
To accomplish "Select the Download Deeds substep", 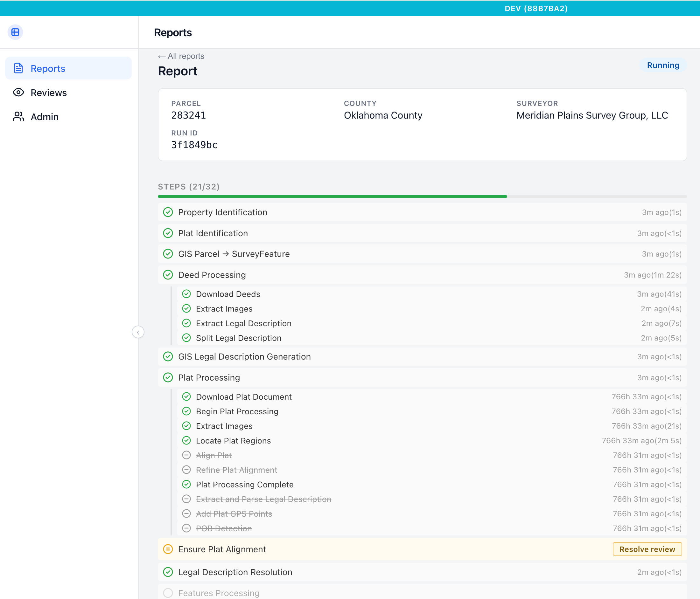I will point(432,294).
